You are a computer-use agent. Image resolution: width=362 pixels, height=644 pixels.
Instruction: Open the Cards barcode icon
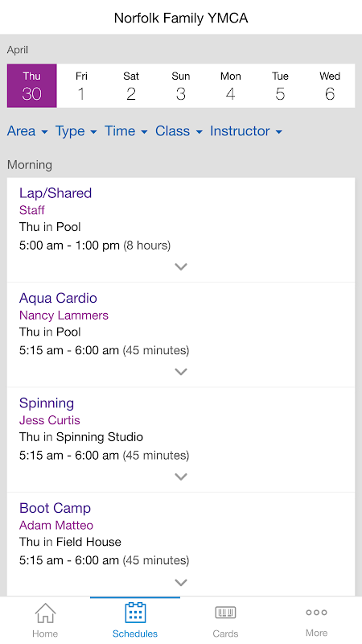pyautogui.click(x=225, y=613)
